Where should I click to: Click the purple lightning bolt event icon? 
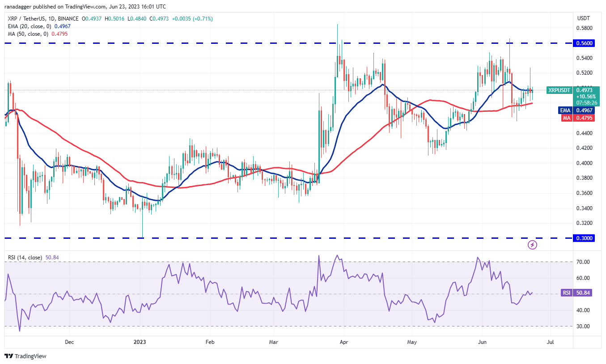point(532,245)
